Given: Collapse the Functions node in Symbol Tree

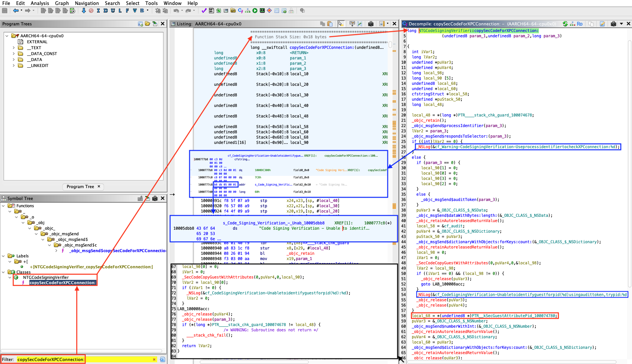Looking at the screenshot, I should click(x=3, y=206).
